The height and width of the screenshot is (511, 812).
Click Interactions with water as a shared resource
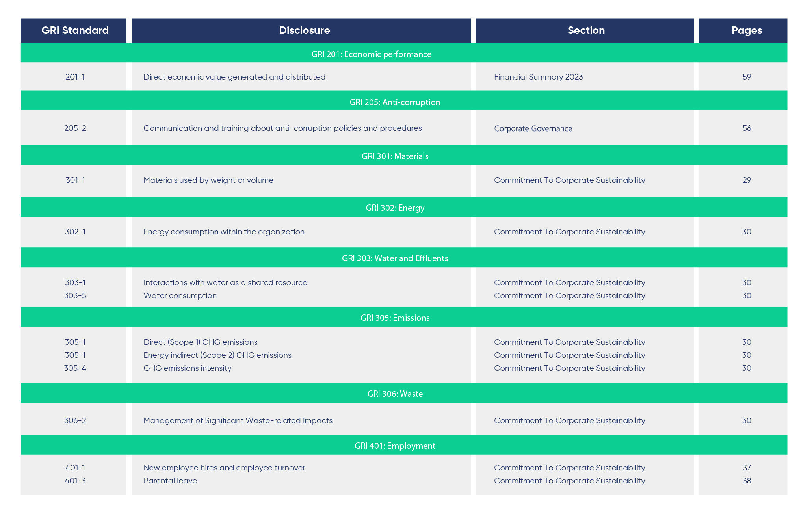(225, 282)
